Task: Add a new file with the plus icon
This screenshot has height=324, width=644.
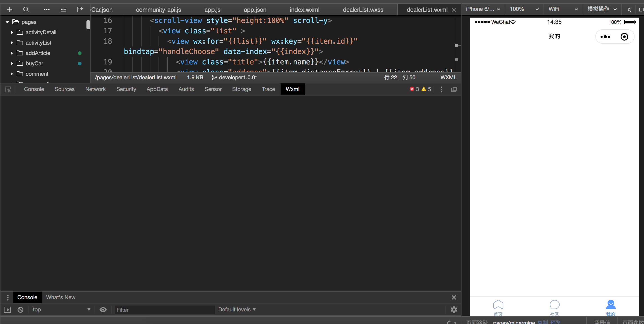Action: pos(10,10)
